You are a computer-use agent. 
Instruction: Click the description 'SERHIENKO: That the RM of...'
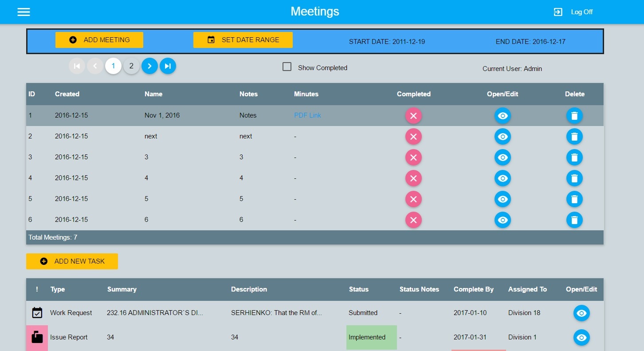point(276,313)
